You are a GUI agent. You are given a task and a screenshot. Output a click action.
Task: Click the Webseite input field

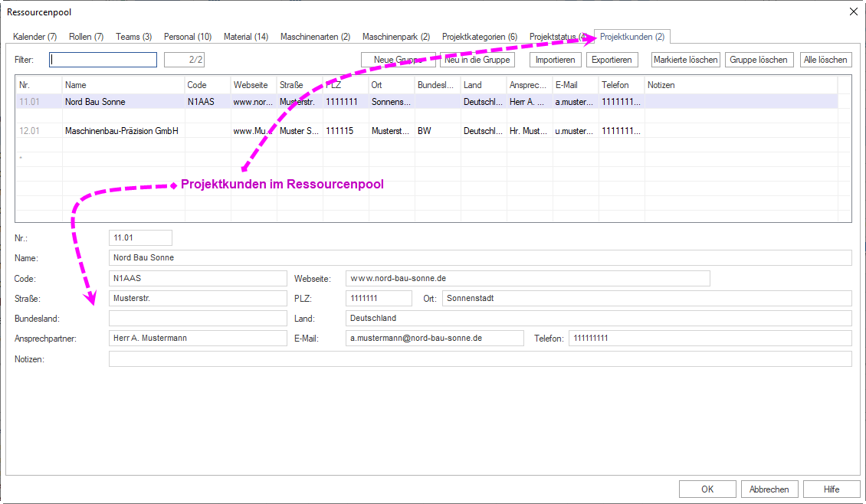[x=527, y=278]
